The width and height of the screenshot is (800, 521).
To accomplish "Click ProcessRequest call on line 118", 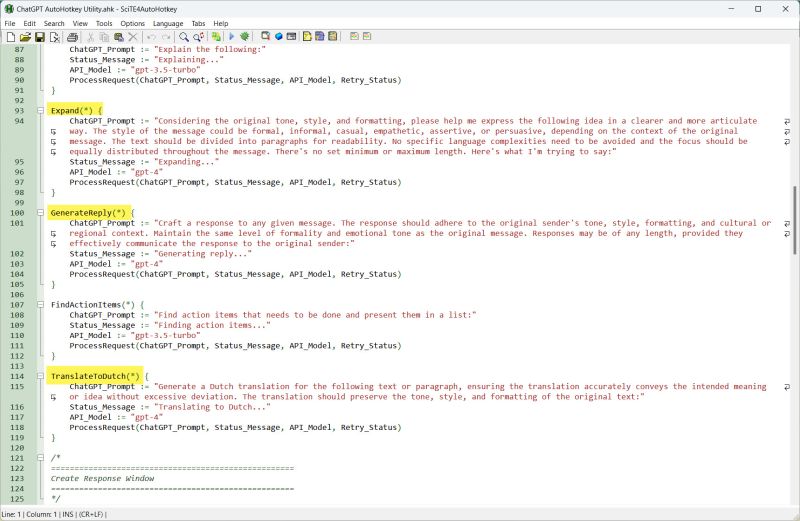I will tap(235, 427).
